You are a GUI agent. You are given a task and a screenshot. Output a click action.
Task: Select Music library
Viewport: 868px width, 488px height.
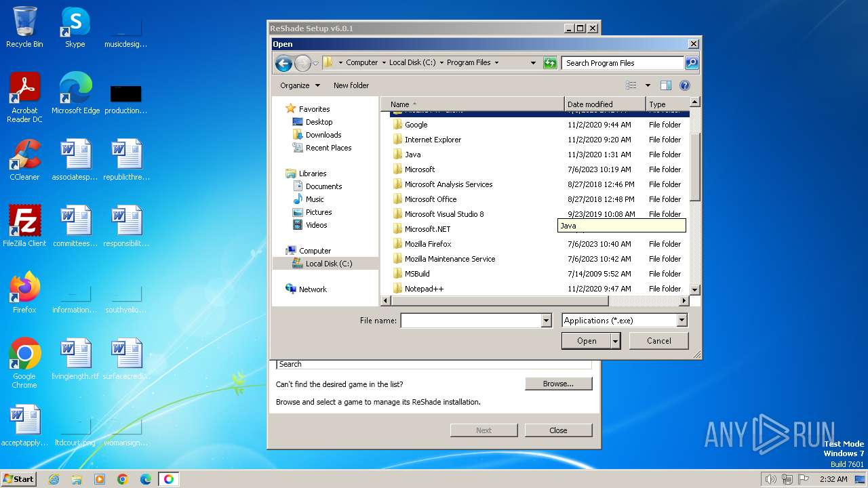(x=315, y=199)
